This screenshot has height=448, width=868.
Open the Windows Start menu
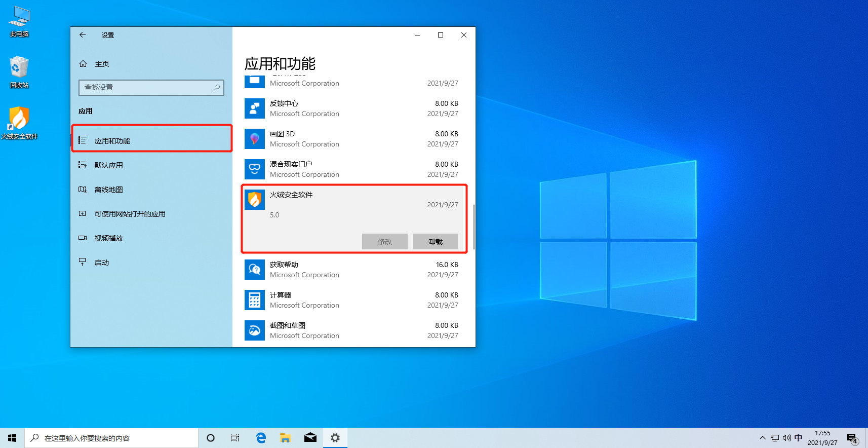12,438
